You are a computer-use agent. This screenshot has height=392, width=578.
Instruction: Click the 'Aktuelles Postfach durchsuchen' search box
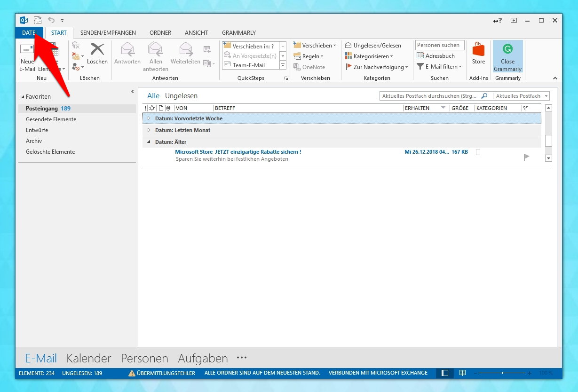pyautogui.click(x=430, y=96)
